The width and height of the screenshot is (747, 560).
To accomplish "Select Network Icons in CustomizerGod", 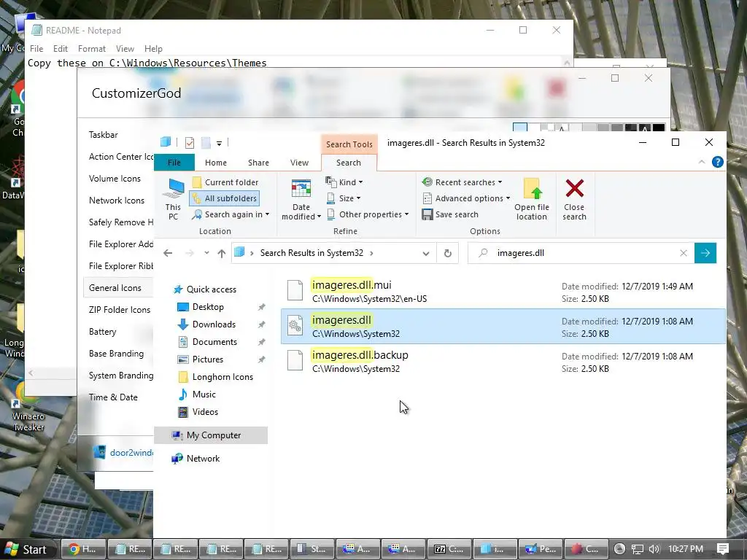I will (116, 201).
